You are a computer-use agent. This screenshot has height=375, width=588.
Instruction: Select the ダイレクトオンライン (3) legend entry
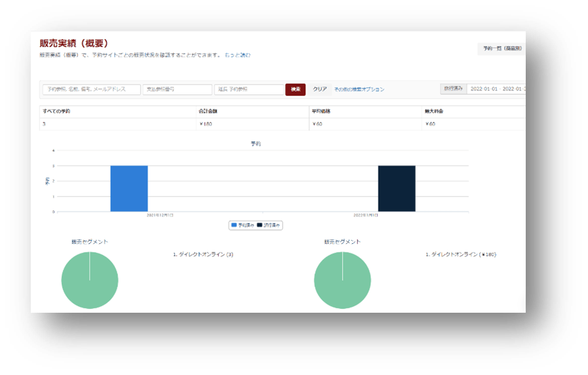coord(203,254)
